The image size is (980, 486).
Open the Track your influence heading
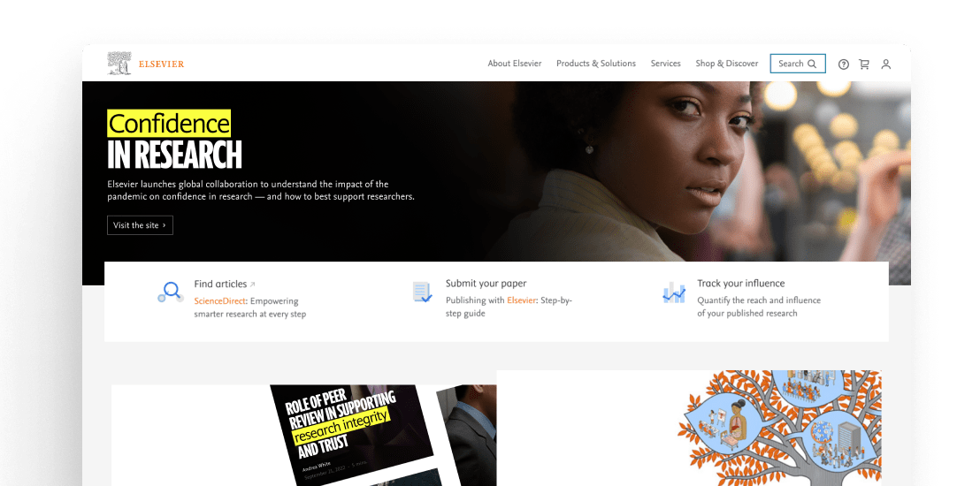click(740, 284)
